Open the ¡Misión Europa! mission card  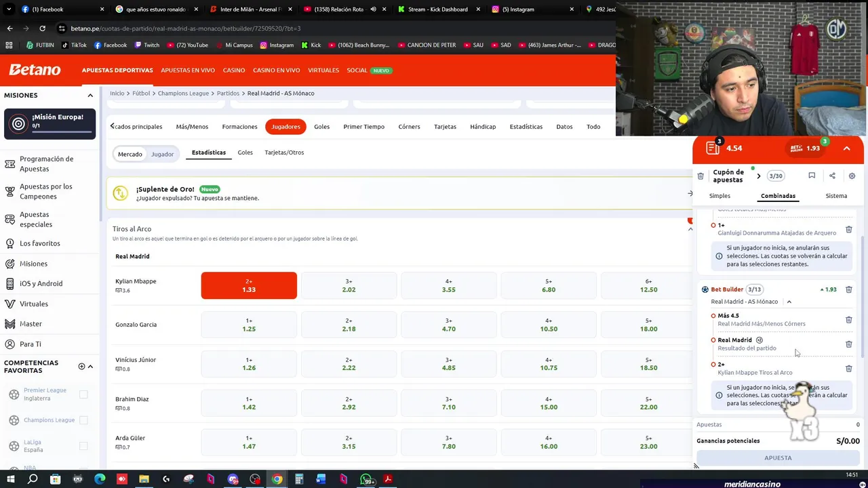coord(50,123)
